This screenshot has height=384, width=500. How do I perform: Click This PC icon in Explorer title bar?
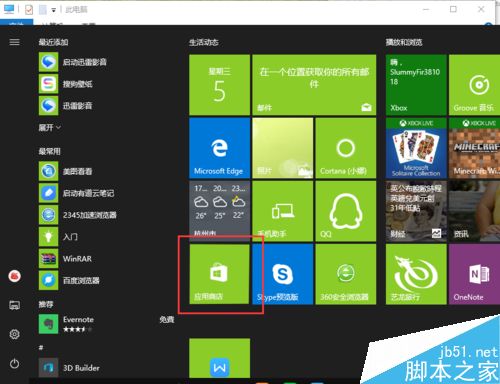(x=9, y=9)
